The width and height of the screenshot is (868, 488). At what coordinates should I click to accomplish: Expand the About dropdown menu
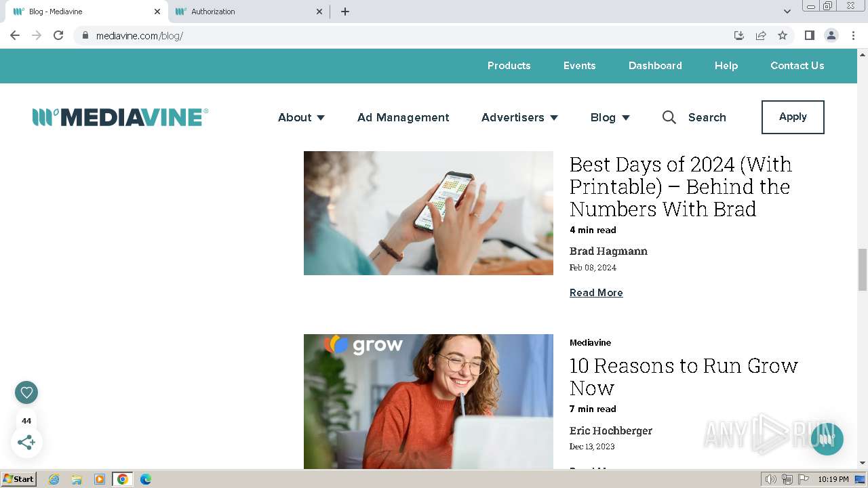pyautogui.click(x=301, y=117)
